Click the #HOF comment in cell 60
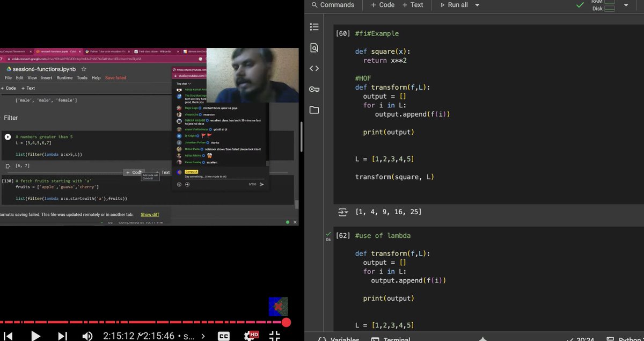This screenshot has height=341, width=644. coord(363,78)
